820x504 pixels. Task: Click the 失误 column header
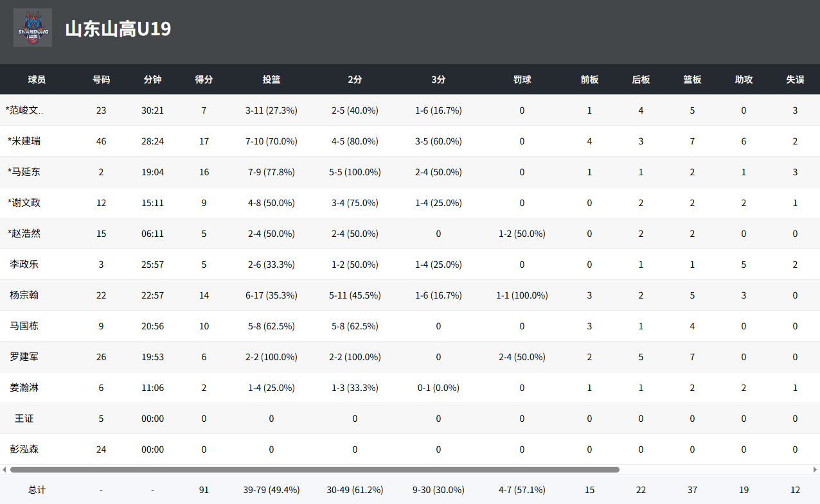click(795, 80)
